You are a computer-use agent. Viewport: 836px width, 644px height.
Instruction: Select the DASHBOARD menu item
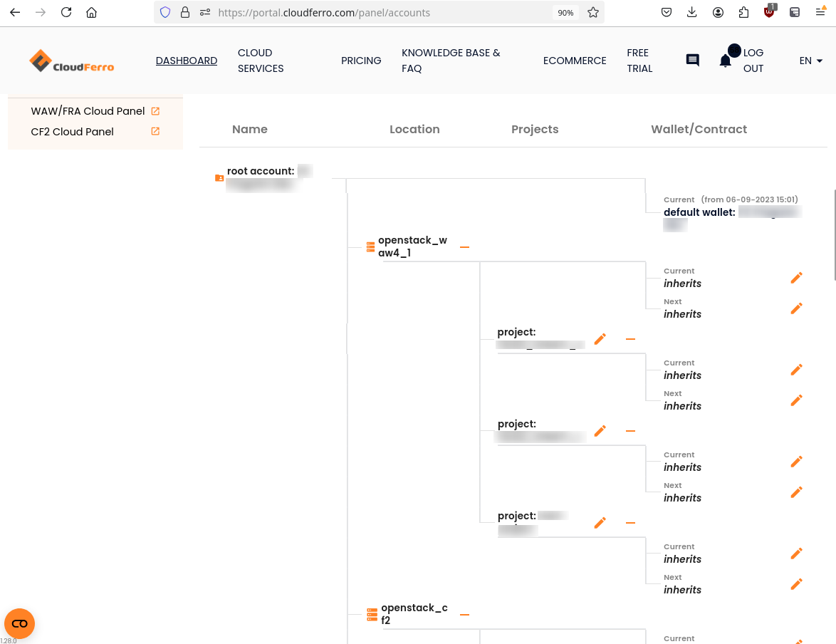pyautogui.click(x=186, y=61)
